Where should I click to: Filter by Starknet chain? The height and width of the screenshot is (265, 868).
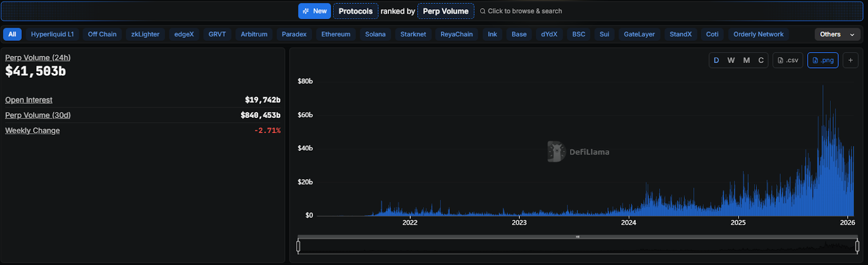click(x=413, y=34)
